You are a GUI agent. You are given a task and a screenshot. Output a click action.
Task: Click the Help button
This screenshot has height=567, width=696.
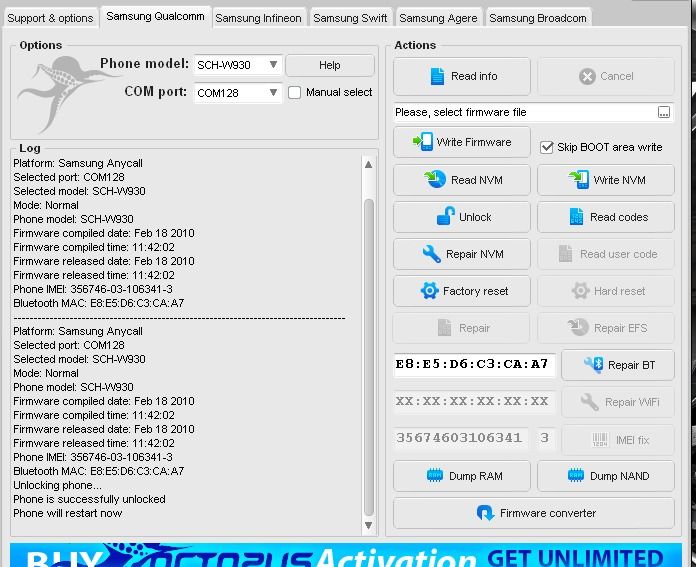click(x=330, y=65)
